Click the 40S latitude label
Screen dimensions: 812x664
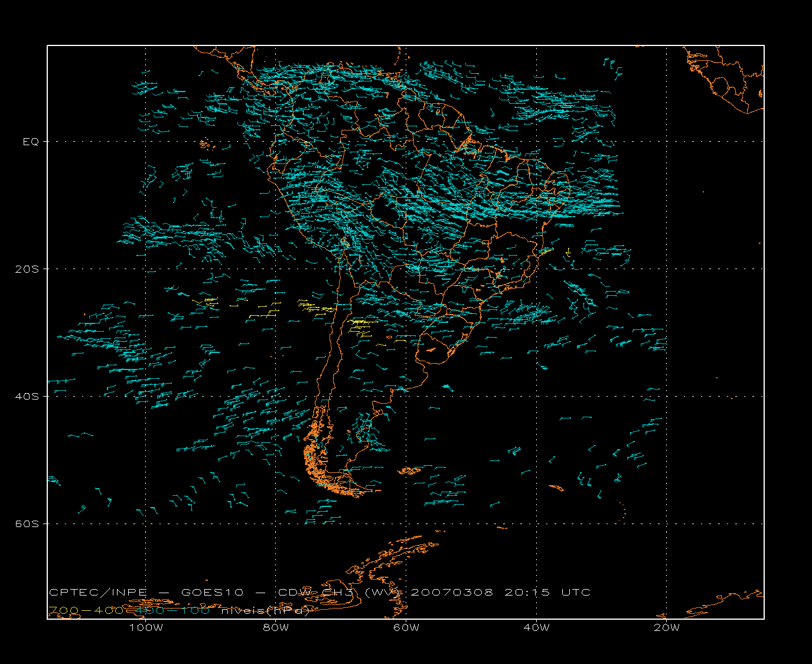point(27,397)
